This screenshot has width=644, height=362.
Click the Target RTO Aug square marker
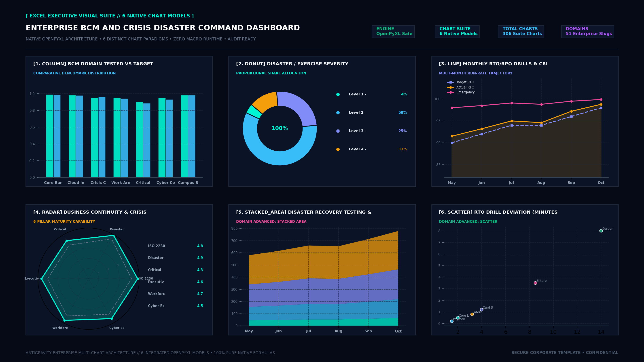pos(541,125)
